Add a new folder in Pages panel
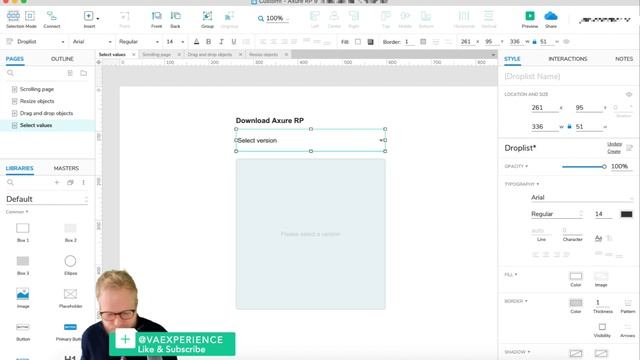This screenshot has width=640, height=360. click(x=83, y=73)
